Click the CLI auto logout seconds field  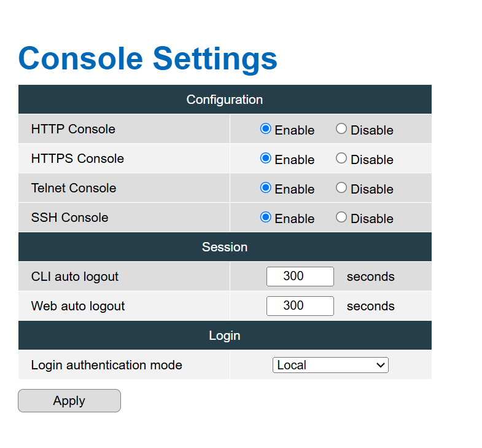click(x=300, y=277)
